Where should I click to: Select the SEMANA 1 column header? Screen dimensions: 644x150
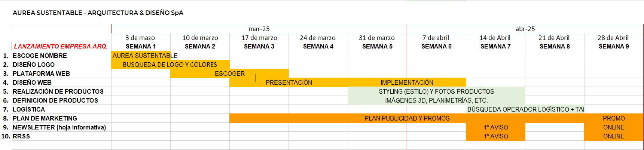click(x=141, y=46)
